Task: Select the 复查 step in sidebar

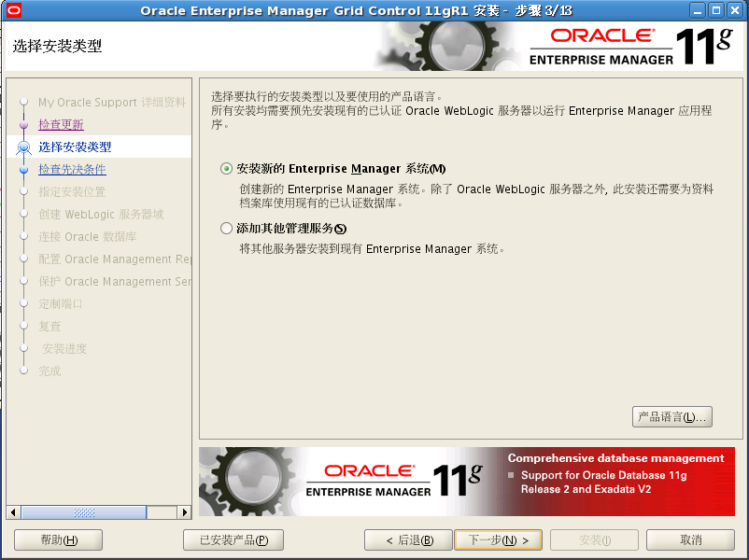Action: [x=49, y=326]
